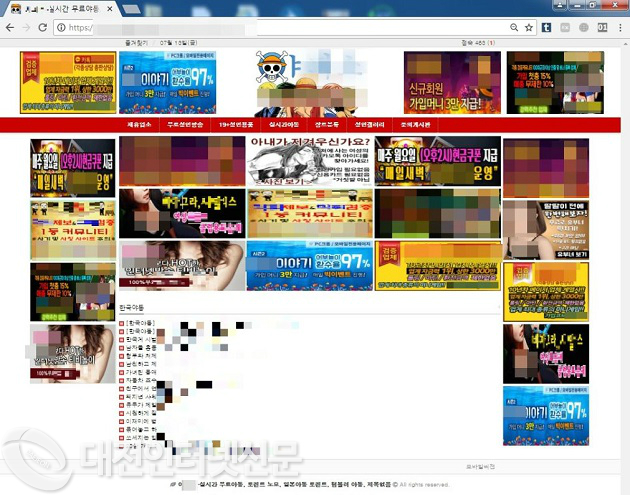
Task: Click the rightmost extension icon before the menu
Action: pyautogui.click(x=602, y=27)
